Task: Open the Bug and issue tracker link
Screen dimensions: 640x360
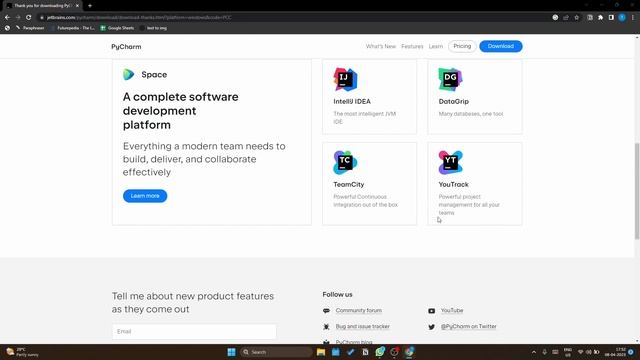Action: pos(362,327)
